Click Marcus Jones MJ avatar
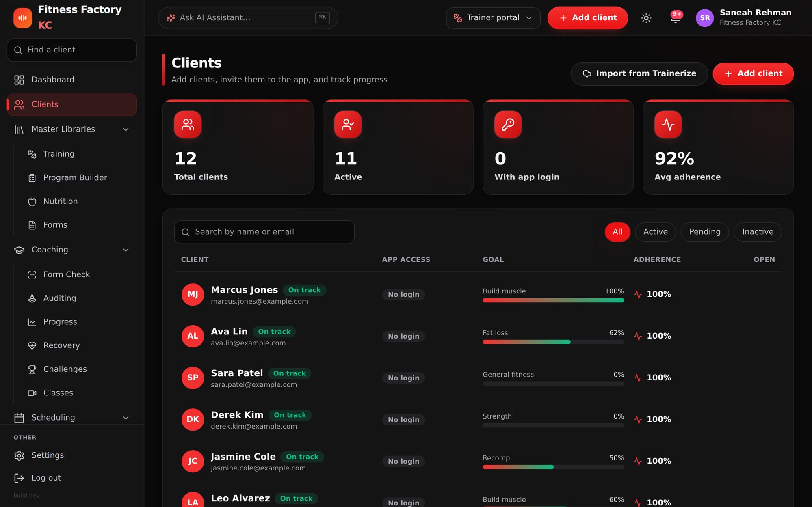This screenshot has height=507, width=812. (193, 294)
